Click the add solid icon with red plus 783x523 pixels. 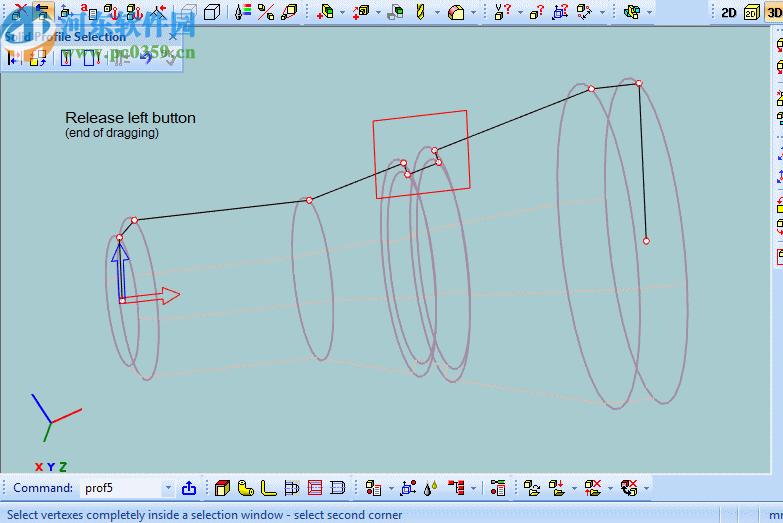(x=326, y=11)
